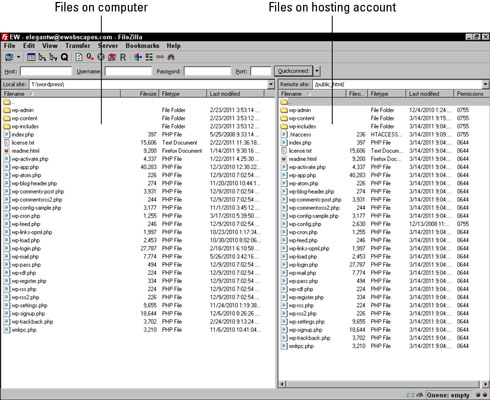
Task: Open the Site Manager icon
Action: tap(9, 57)
